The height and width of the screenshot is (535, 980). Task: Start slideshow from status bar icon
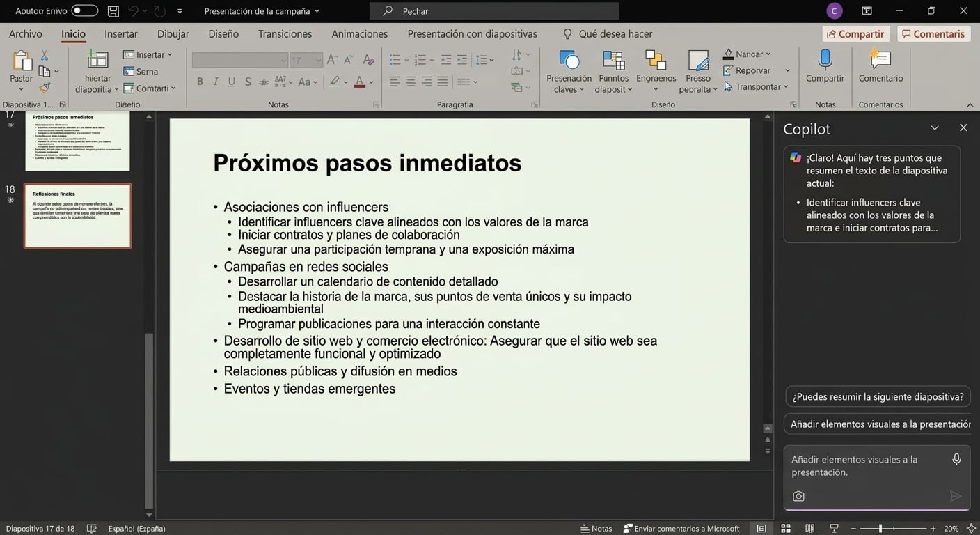pyautogui.click(x=834, y=528)
